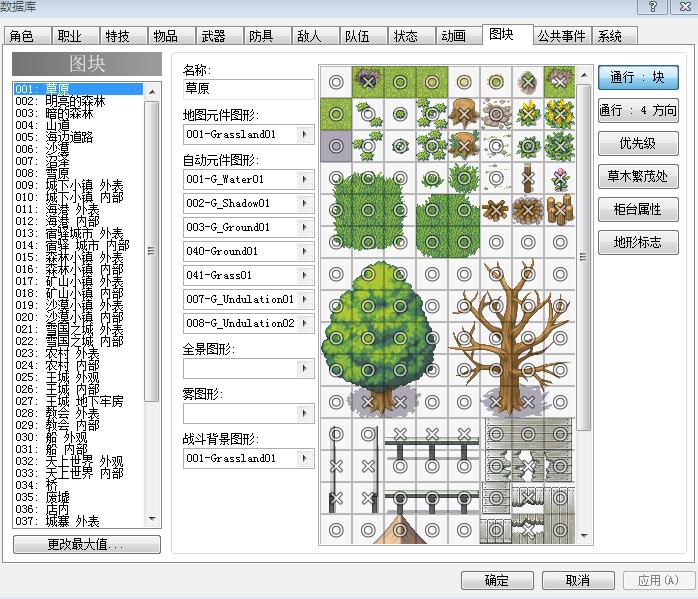This screenshot has width=698, height=599.
Task: Toggle passage on the tree stump tile
Action: click(464, 114)
